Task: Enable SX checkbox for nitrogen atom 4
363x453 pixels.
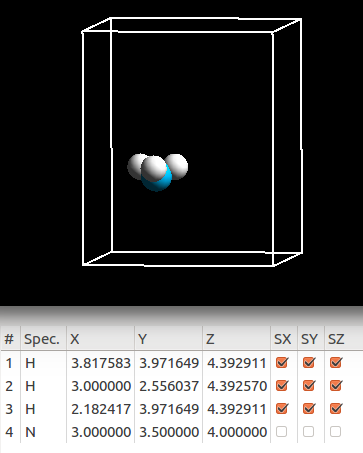Action: click(x=282, y=432)
